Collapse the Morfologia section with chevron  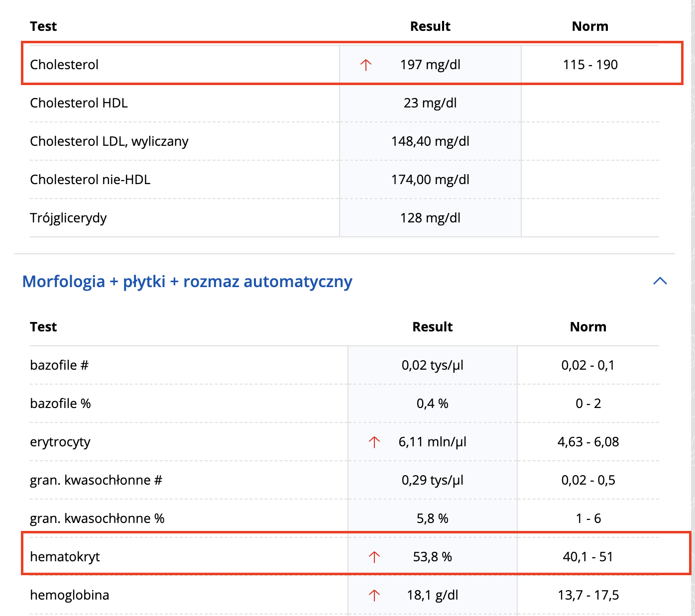point(660,281)
